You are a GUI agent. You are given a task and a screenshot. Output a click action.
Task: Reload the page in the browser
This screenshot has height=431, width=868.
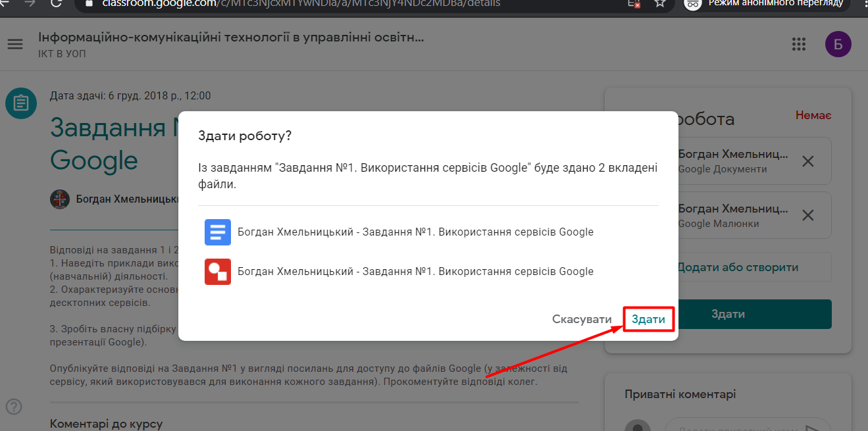pyautogui.click(x=56, y=3)
